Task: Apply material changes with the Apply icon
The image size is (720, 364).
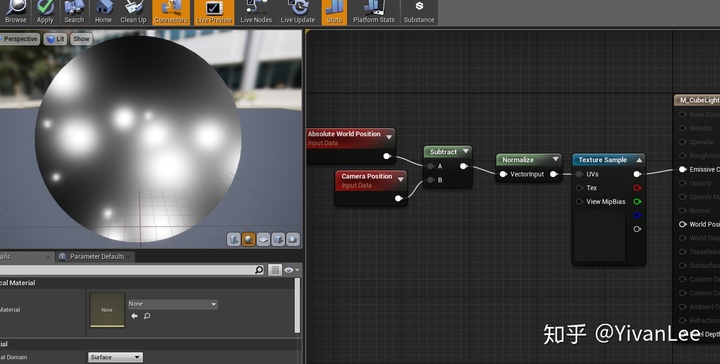Action: click(45, 12)
